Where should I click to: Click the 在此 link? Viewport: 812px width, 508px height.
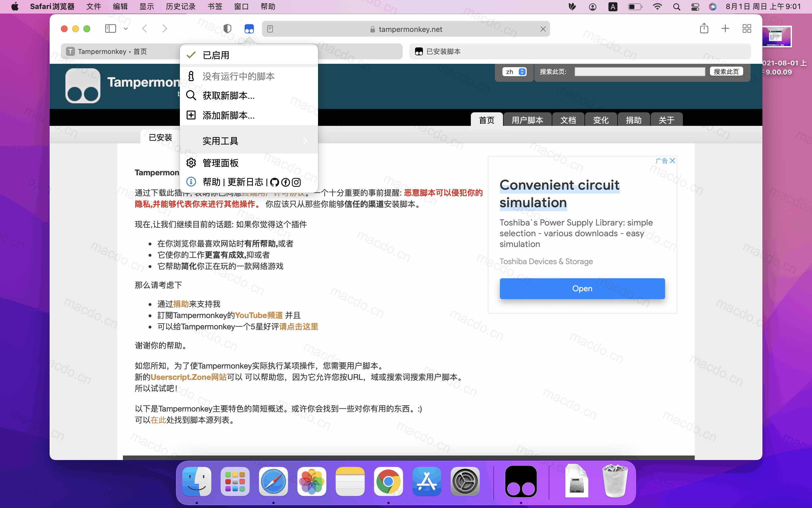(x=158, y=420)
